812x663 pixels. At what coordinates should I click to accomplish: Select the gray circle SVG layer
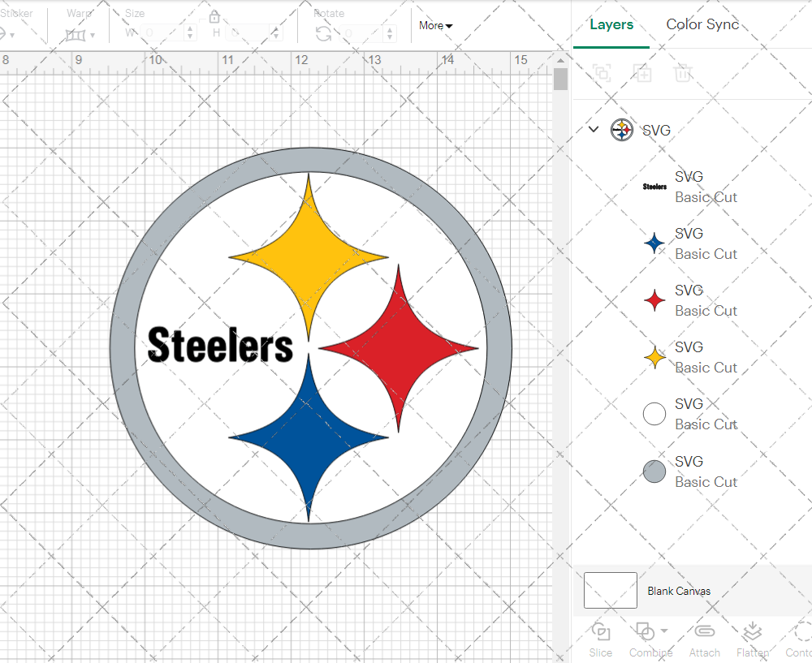(x=692, y=471)
